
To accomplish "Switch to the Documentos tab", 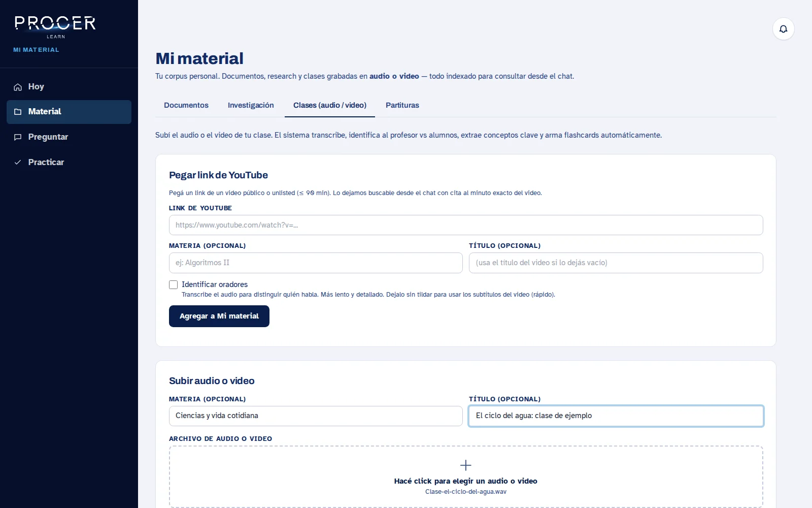I will (186, 105).
